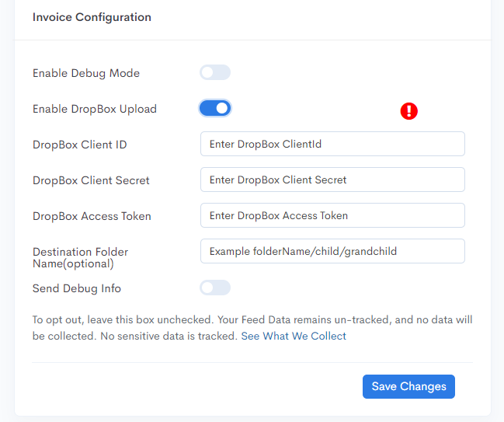Click the red error alert icon
The image size is (504, 422).
coord(408,111)
